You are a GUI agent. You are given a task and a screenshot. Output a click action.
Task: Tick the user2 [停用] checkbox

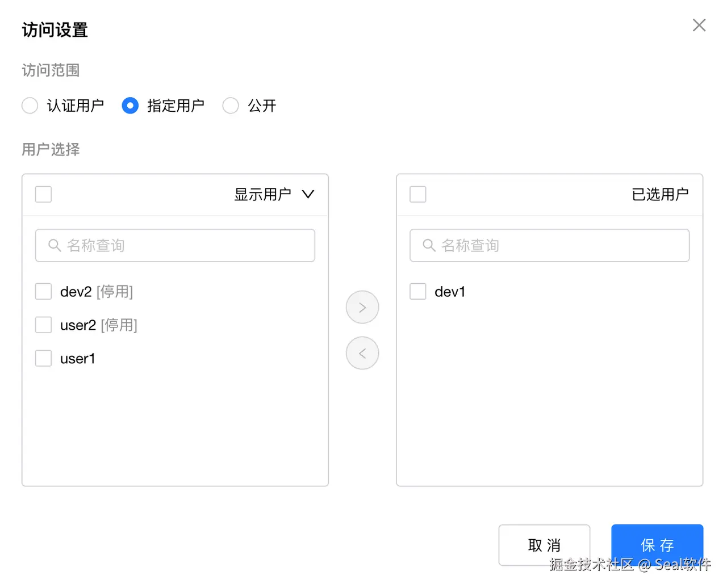[x=44, y=325]
